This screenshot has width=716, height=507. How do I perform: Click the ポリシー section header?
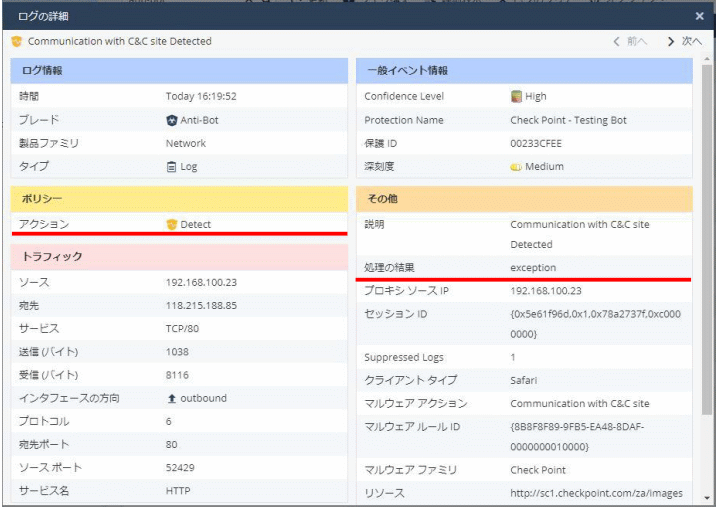click(178, 199)
